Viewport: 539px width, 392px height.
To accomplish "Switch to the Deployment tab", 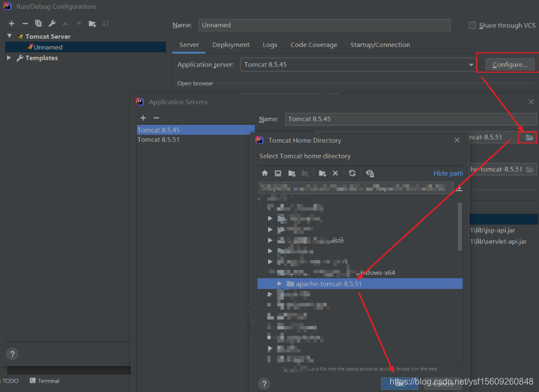I will [231, 45].
